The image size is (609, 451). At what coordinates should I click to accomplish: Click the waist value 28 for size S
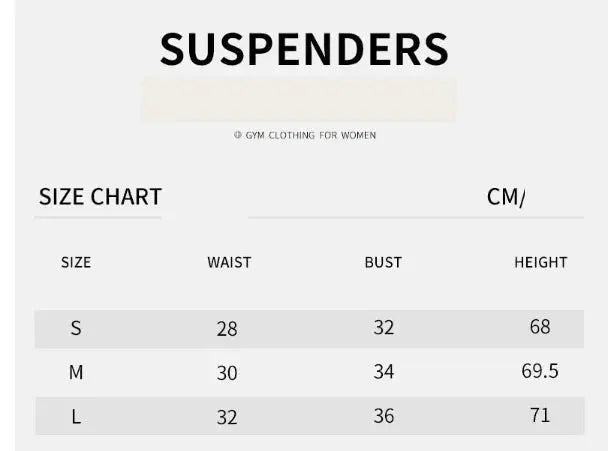point(227,329)
